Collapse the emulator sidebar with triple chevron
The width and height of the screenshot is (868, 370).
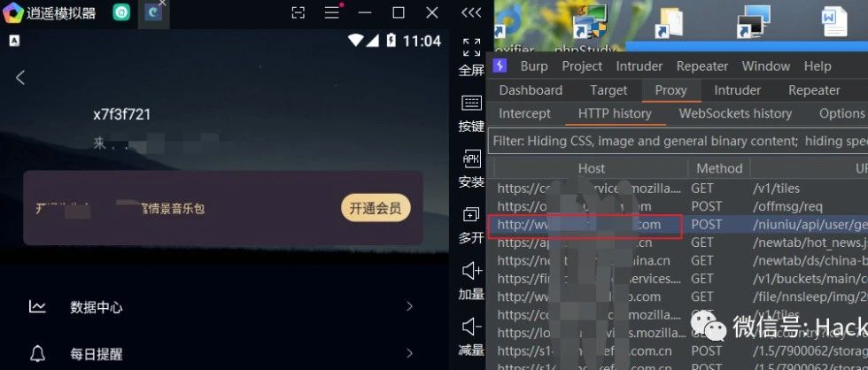(x=471, y=12)
